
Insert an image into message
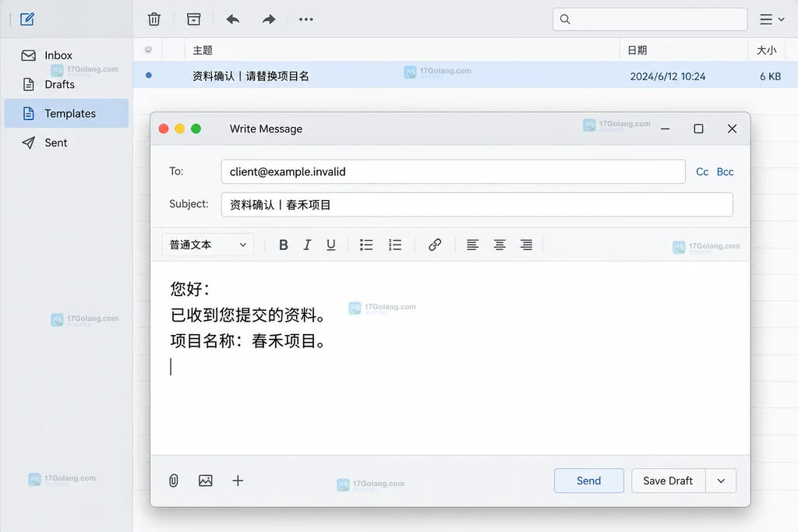click(x=206, y=481)
